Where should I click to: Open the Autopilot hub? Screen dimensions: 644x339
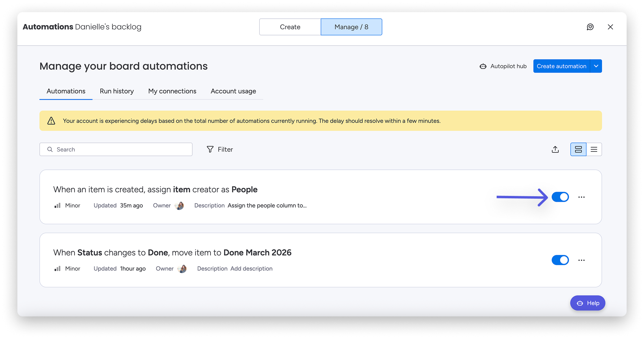[x=503, y=66]
